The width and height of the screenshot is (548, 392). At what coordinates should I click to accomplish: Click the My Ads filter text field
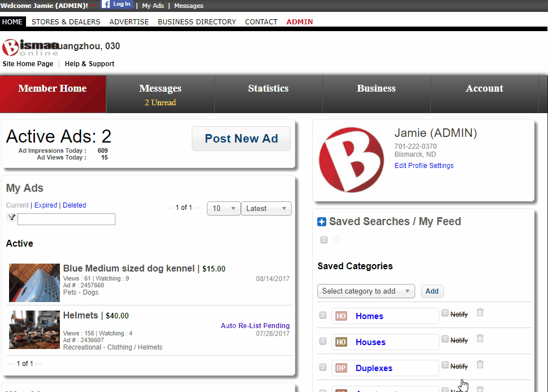tap(66, 219)
